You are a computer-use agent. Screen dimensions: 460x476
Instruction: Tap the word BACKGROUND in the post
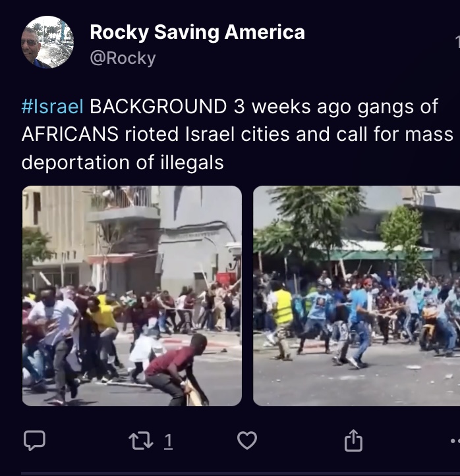pyautogui.click(x=158, y=107)
